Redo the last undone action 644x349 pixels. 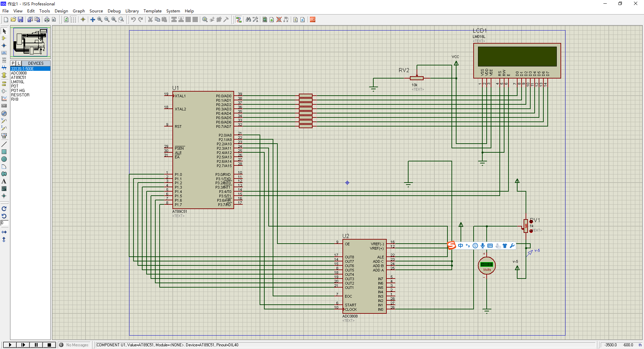[x=141, y=19]
